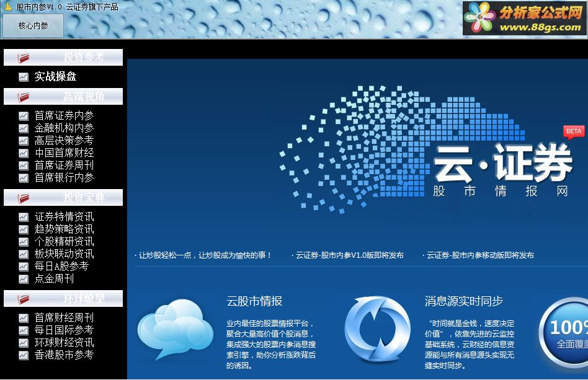Open 金融机构内参 in the sidebar

[x=64, y=128]
